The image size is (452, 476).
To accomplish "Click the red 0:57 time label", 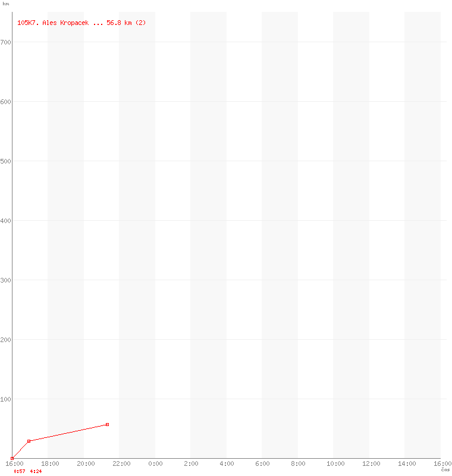I will (18, 471).
